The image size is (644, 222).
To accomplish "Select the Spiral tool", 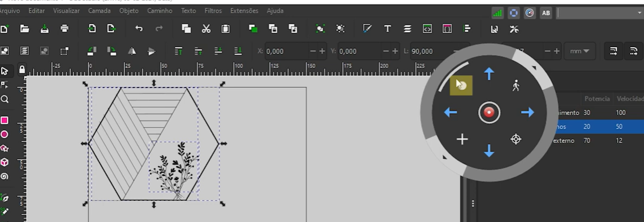I will [5, 177].
